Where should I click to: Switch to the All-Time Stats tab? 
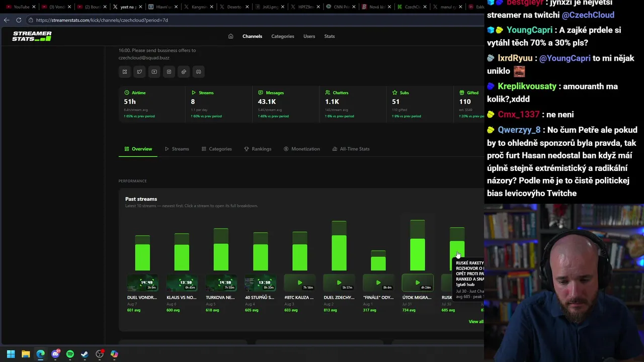point(351,149)
